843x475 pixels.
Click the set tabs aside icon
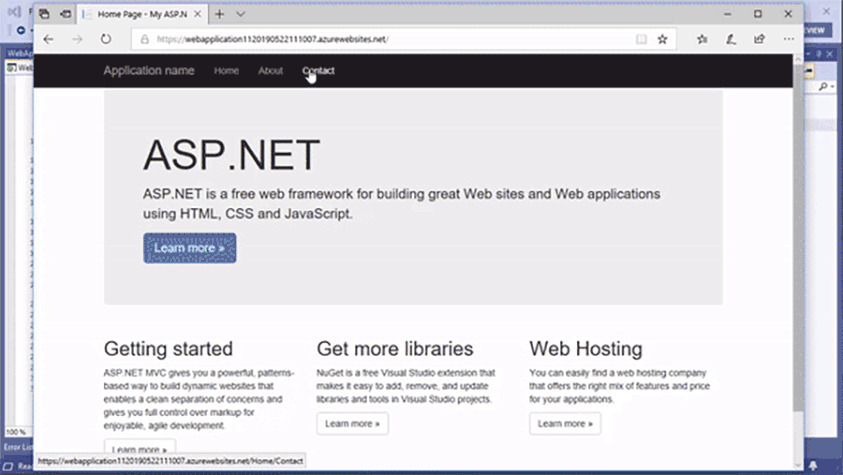coord(65,14)
